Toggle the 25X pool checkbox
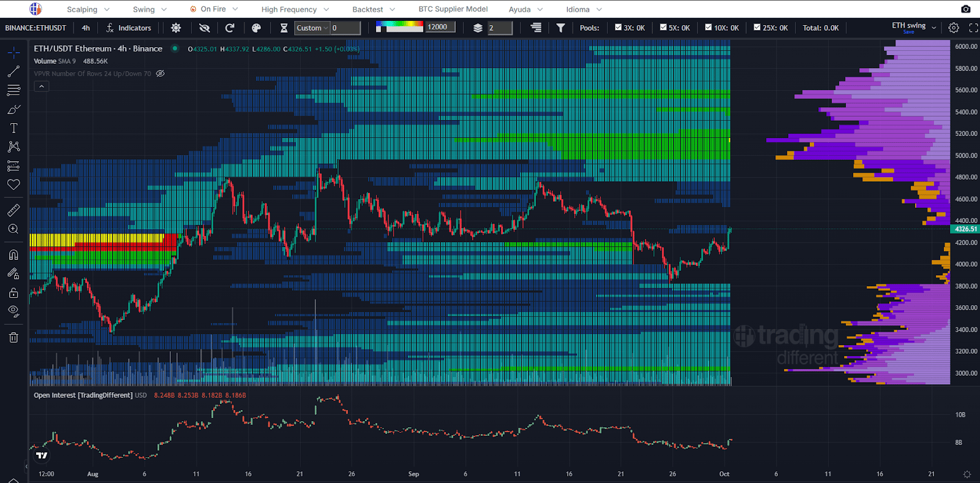This screenshot has height=483, width=980. (x=757, y=27)
